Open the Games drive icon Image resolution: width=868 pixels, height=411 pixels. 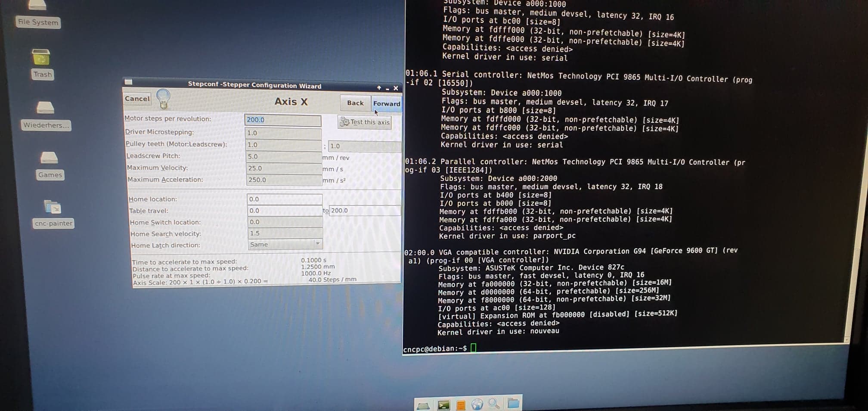pos(49,158)
